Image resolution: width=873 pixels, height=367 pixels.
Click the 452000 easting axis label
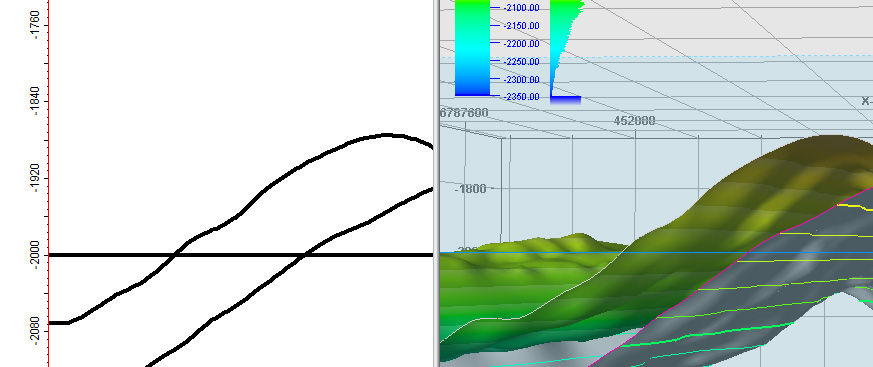[634, 121]
